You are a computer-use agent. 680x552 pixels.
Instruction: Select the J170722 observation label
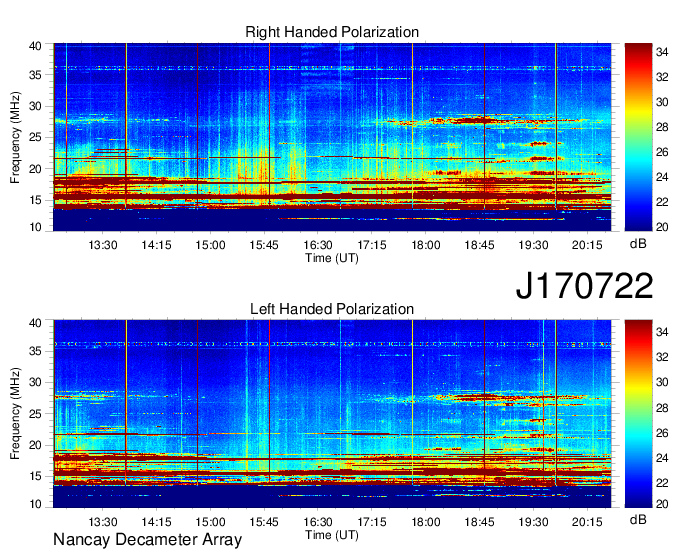point(584,286)
